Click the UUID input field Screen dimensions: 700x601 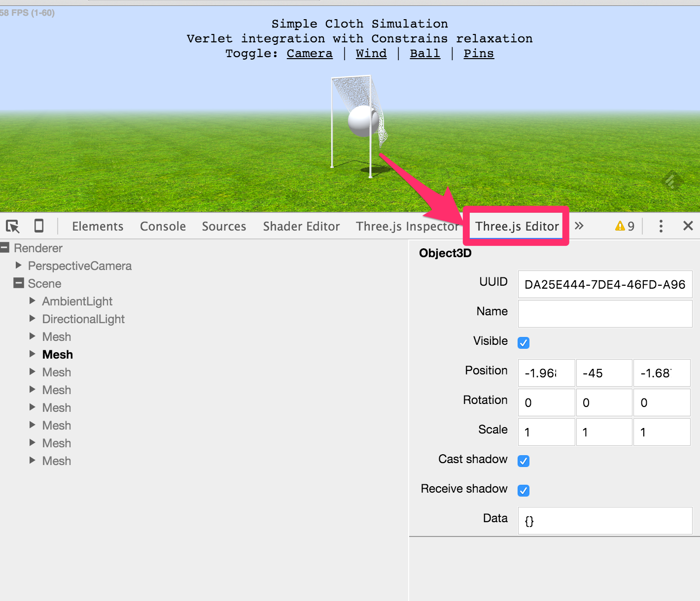(x=605, y=284)
